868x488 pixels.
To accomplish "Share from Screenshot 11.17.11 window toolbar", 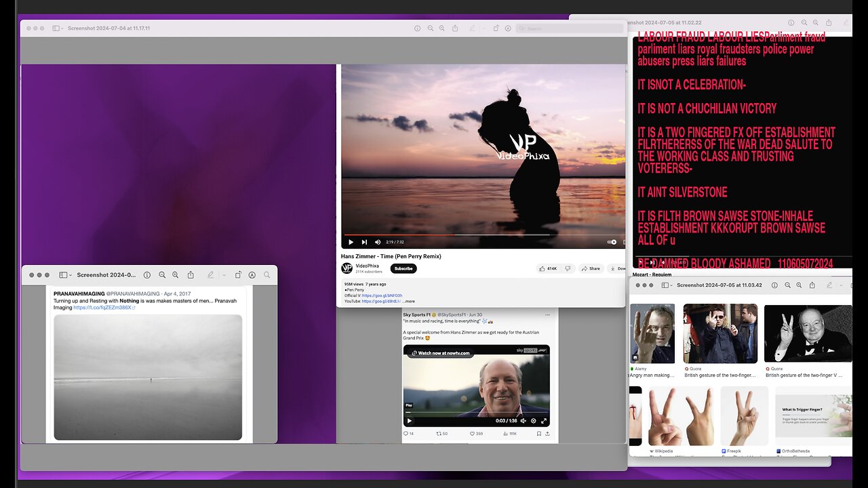I will click(x=455, y=28).
